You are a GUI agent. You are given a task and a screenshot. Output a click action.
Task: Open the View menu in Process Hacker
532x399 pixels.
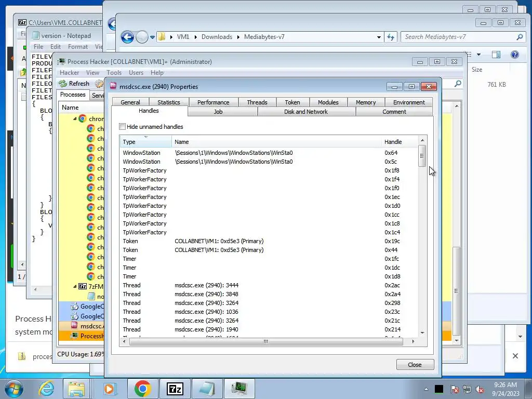(92, 73)
